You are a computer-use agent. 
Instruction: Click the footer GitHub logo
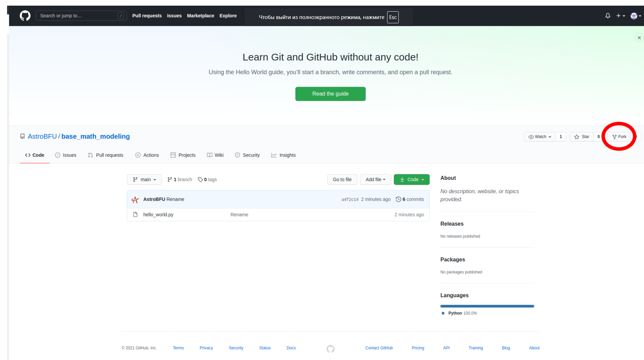(330, 349)
